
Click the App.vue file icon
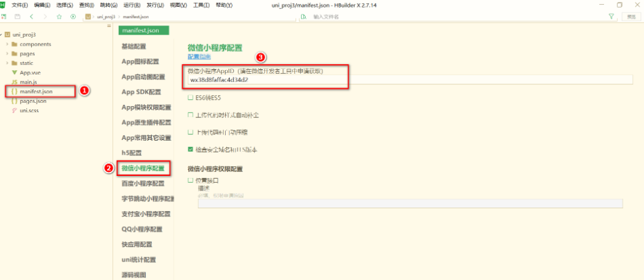14,72
